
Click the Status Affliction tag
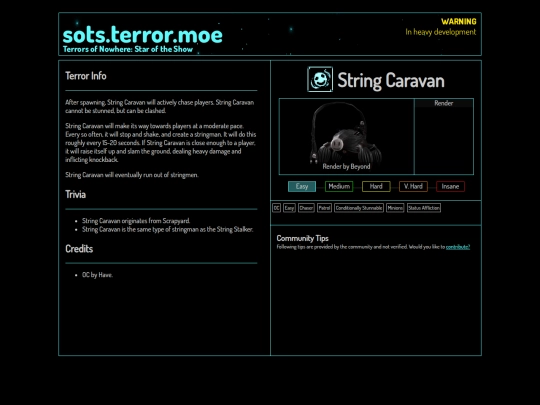424,208
